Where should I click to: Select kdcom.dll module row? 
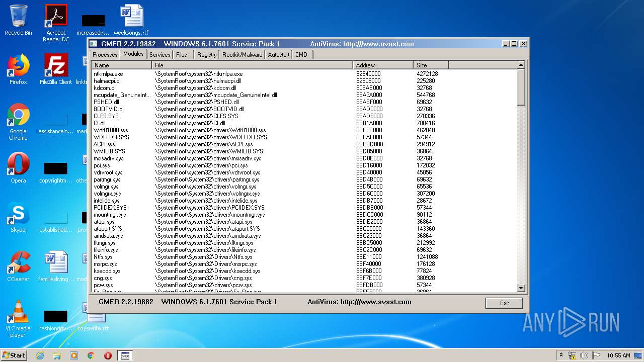point(305,88)
